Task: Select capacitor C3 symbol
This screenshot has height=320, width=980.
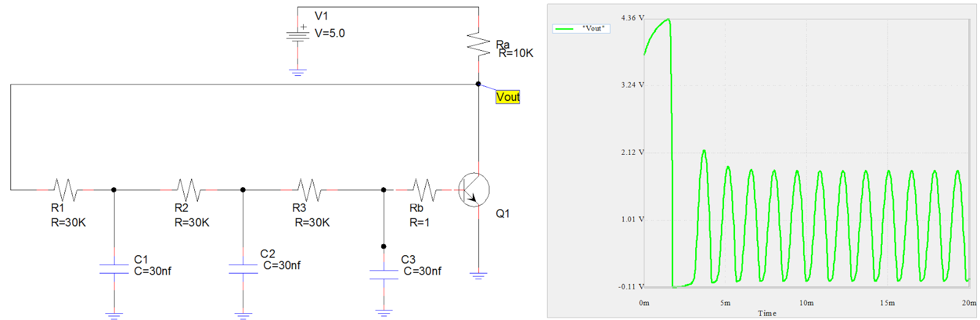Action: tap(384, 275)
